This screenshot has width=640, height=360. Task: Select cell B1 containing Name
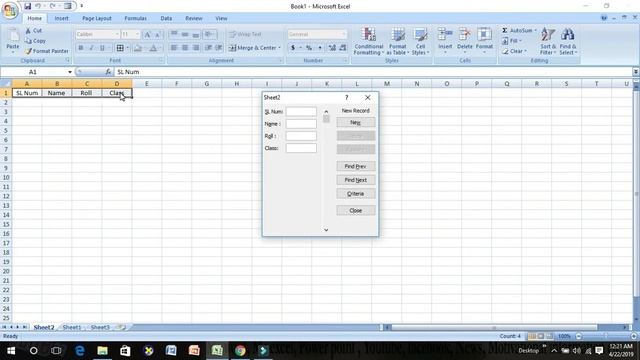pos(57,93)
